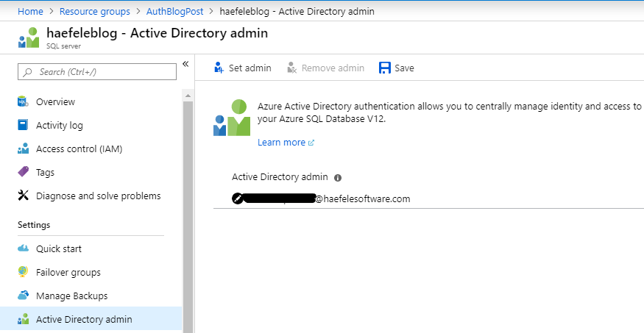Click the purple Tags icon
The width and height of the screenshot is (644, 333).
point(23,172)
